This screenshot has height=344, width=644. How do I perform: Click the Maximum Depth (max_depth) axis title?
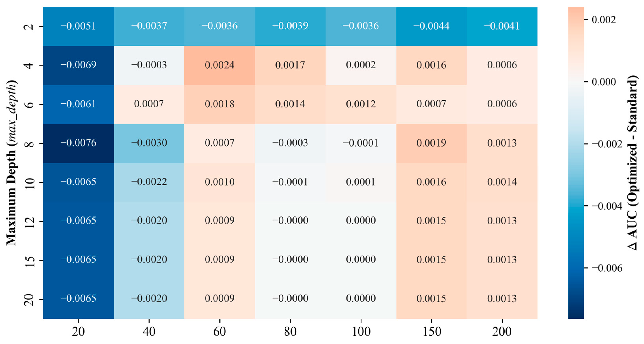[11, 163]
